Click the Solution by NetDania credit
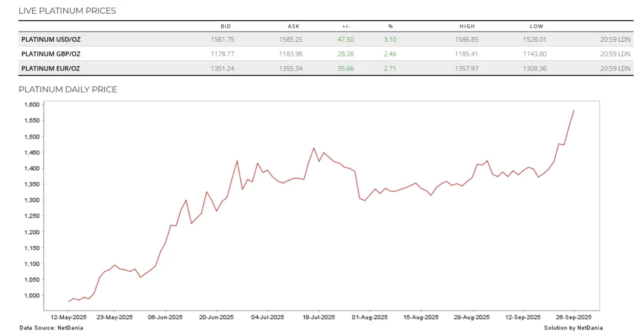The width and height of the screenshot is (644, 335). point(574,328)
